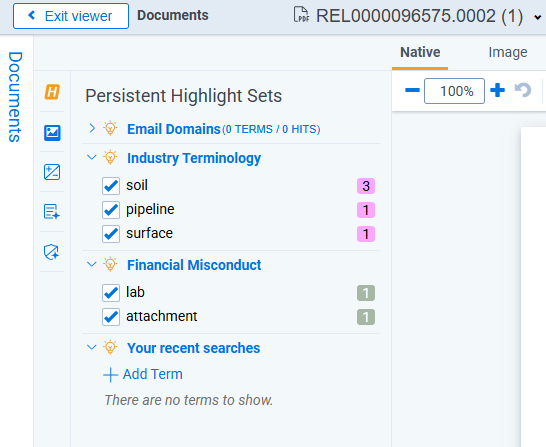Click the Your recent searches title

[x=193, y=348]
